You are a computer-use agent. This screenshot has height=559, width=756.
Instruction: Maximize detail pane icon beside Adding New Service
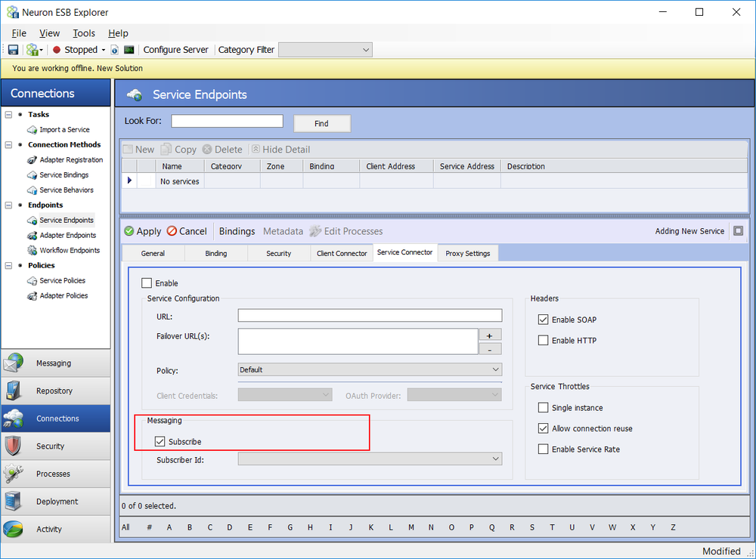point(738,231)
